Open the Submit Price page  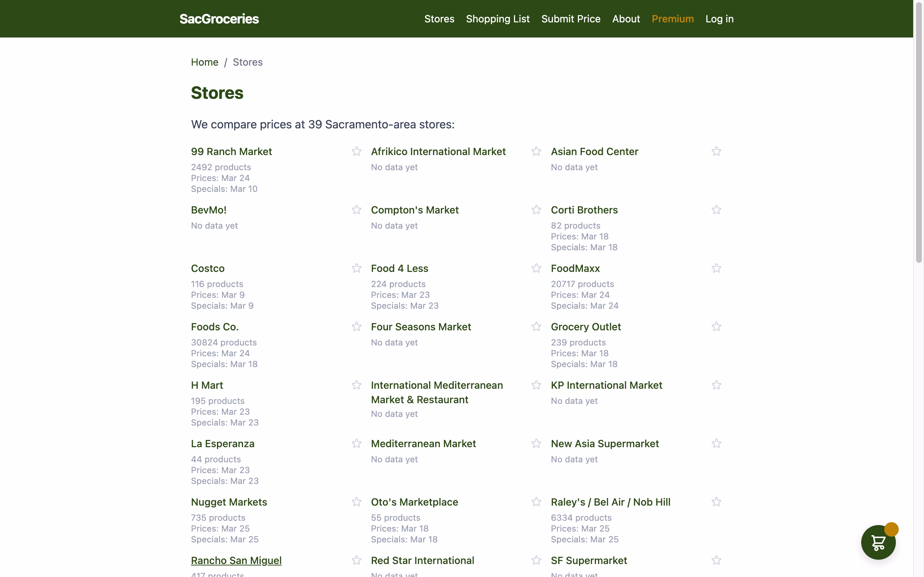[x=571, y=18]
